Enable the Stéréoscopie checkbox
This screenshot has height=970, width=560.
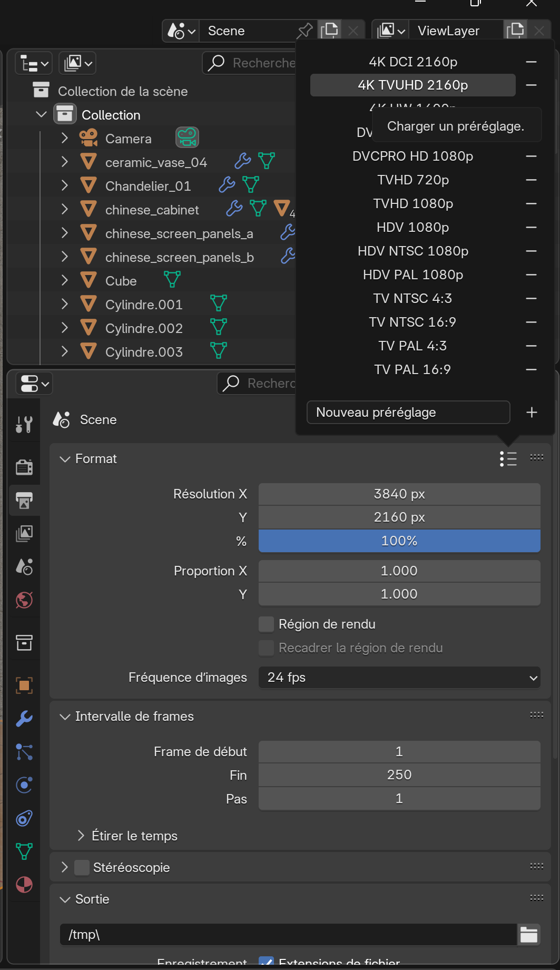[82, 868]
